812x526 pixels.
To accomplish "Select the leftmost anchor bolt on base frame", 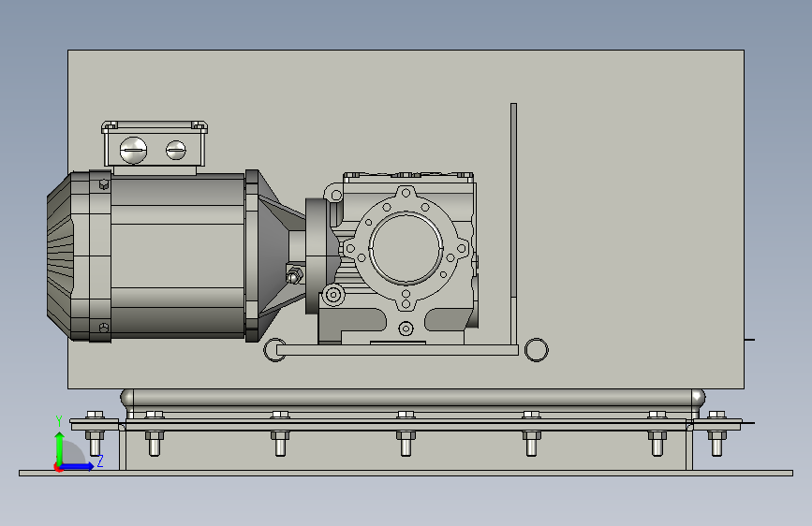I will pyautogui.click(x=95, y=434).
